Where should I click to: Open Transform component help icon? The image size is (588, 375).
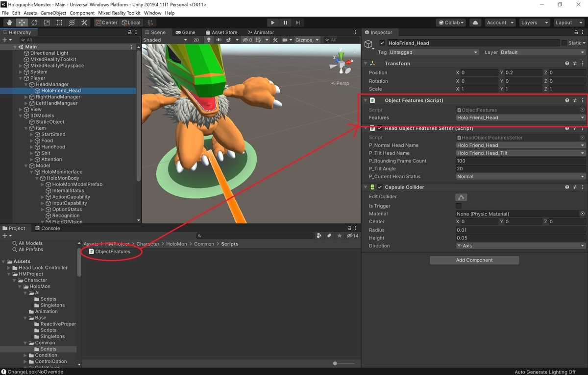[567, 64]
